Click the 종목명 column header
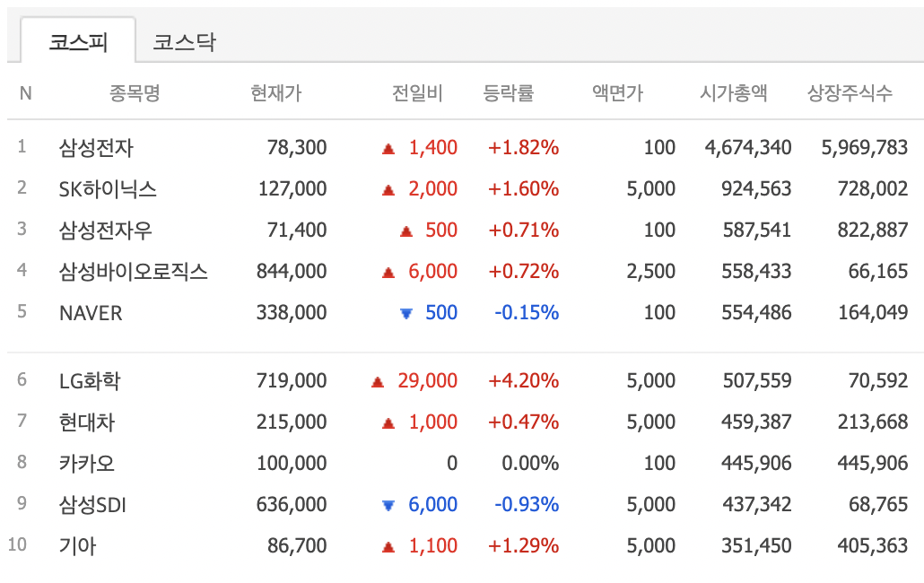The height and width of the screenshot is (583, 924). pyautogui.click(x=135, y=92)
